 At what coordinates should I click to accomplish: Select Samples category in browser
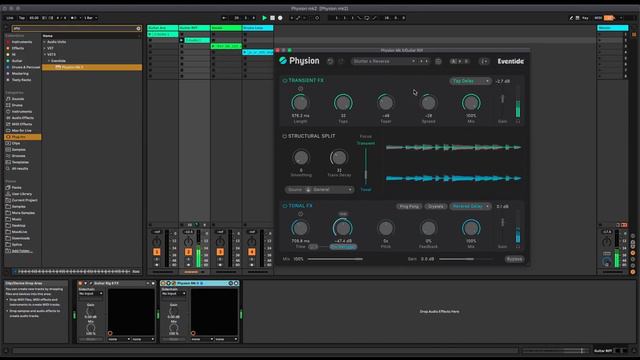[x=18, y=150]
